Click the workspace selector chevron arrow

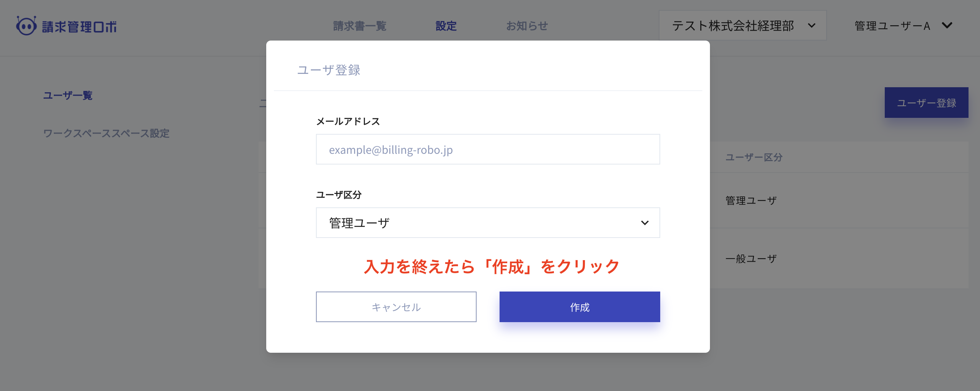(812, 26)
